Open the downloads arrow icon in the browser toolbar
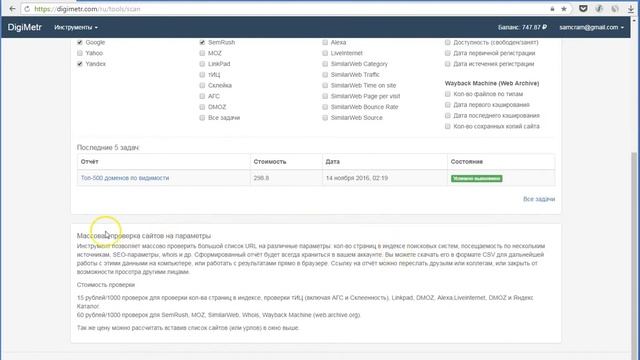 pos(631,9)
